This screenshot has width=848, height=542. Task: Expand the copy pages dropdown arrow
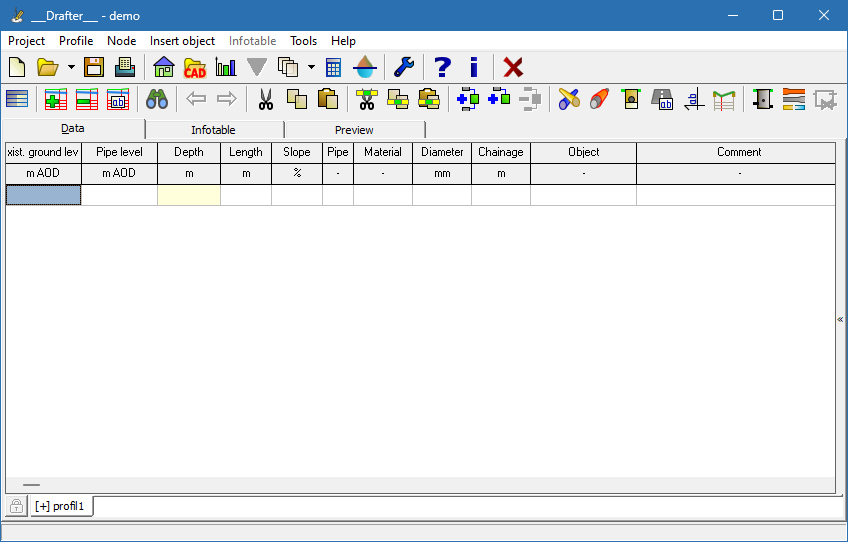click(311, 68)
